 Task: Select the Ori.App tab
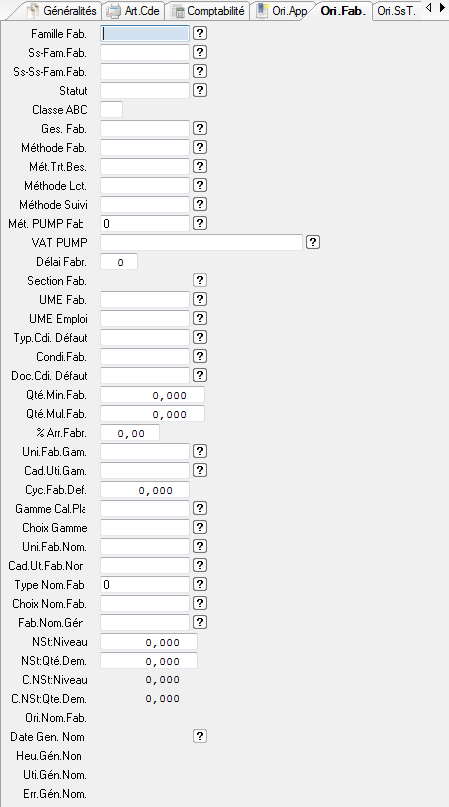[282, 11]
